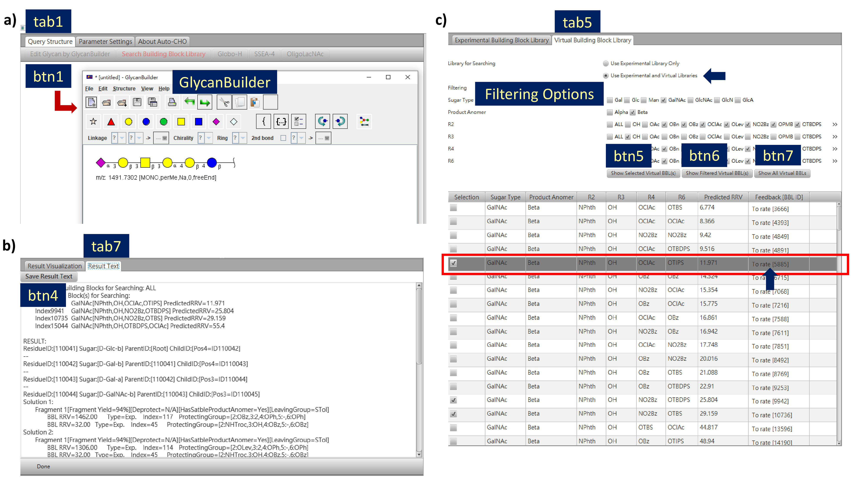Select the purple diamond residue
This screenshot has width=868, height=488.
[x=216, y=122]
